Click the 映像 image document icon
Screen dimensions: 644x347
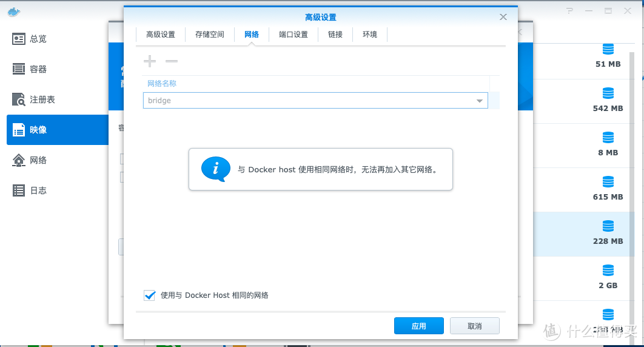[18, 130]
